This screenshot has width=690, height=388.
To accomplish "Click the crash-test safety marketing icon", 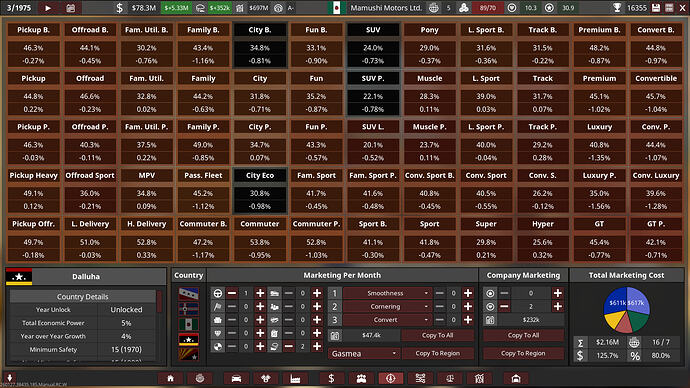I will [217, 347].
